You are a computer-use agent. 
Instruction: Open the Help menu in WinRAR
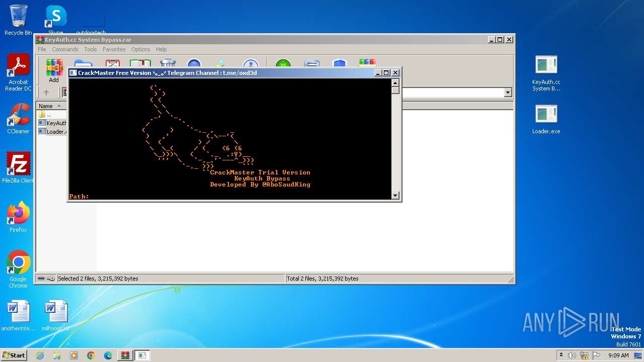161,49
